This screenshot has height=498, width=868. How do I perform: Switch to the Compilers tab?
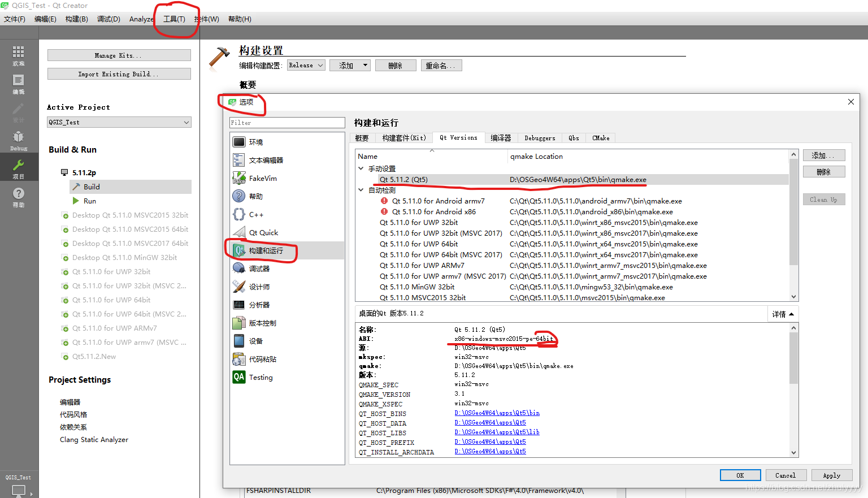[x=501, y=138]
